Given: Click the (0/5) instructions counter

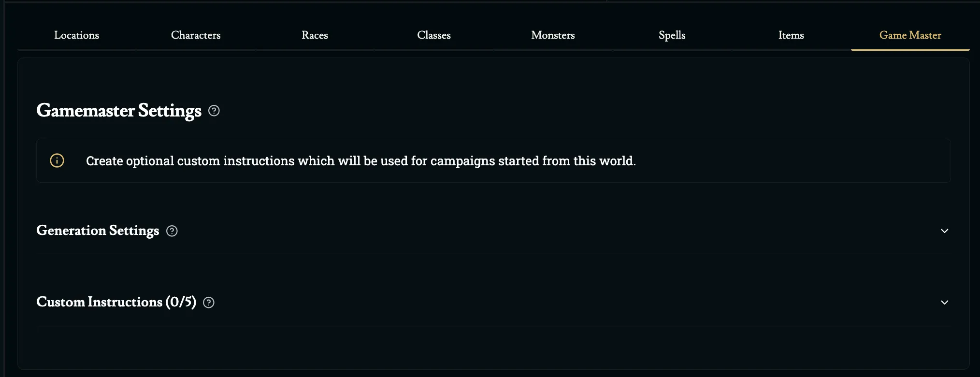Looking at the screenshot, I should (x=181, y=302).
